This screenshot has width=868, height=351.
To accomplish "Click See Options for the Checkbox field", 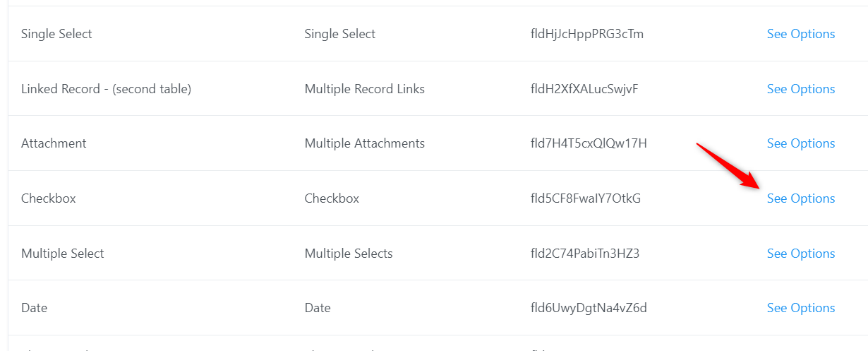I will click(x=800, y=198).
